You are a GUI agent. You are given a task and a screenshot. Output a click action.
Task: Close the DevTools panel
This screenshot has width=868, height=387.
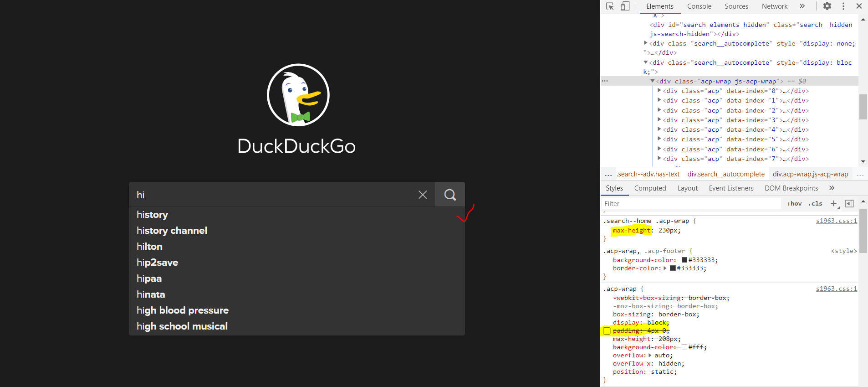(859, 6)
